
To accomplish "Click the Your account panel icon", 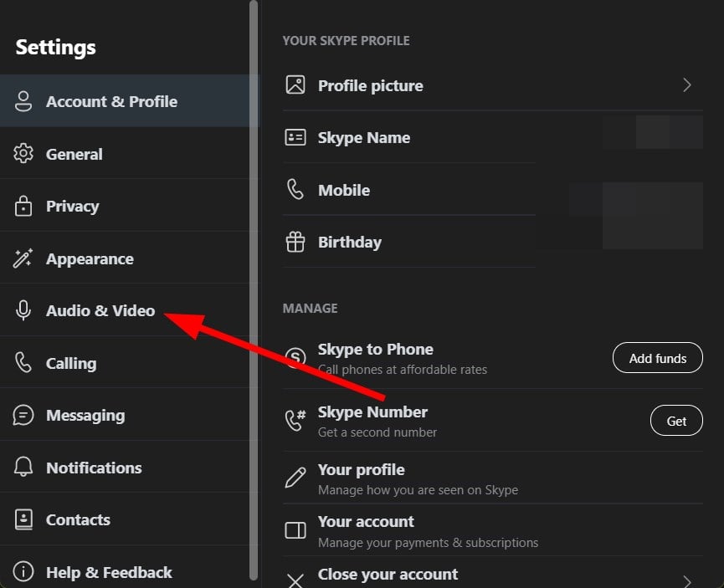I will [x=295, y=530].
